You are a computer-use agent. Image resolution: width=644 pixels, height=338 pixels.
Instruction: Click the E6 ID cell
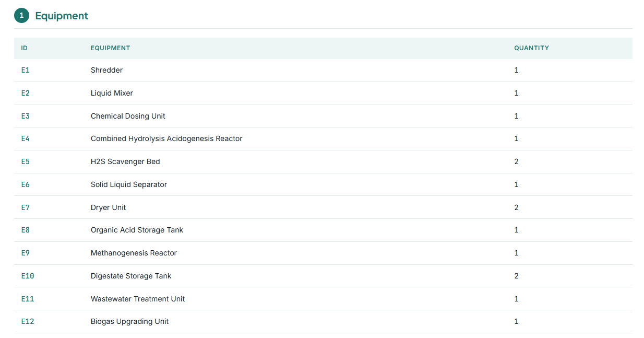(26, 184)
